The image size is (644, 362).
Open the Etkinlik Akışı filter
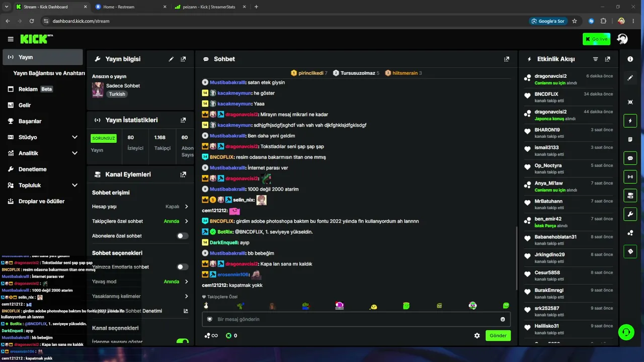596,59
